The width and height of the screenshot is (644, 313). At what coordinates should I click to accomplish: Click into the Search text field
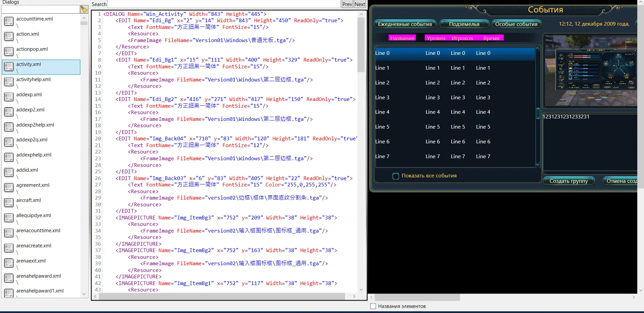tap(224, 4)
